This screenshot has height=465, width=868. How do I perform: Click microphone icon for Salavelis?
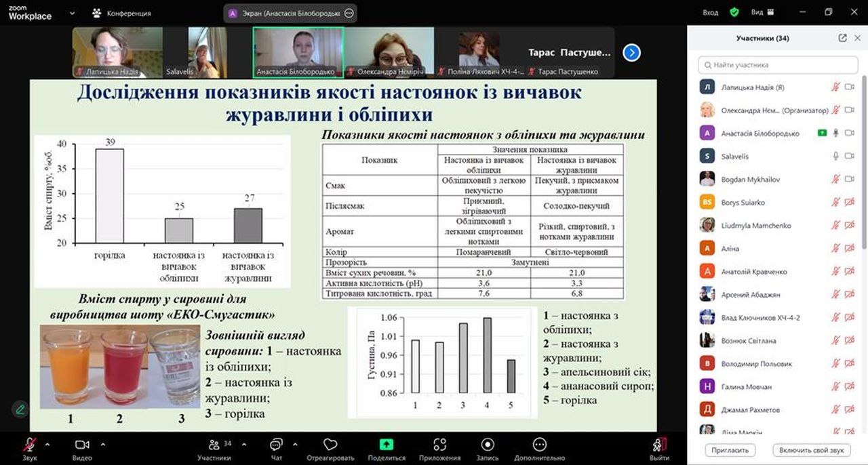(x=836, y=157)
